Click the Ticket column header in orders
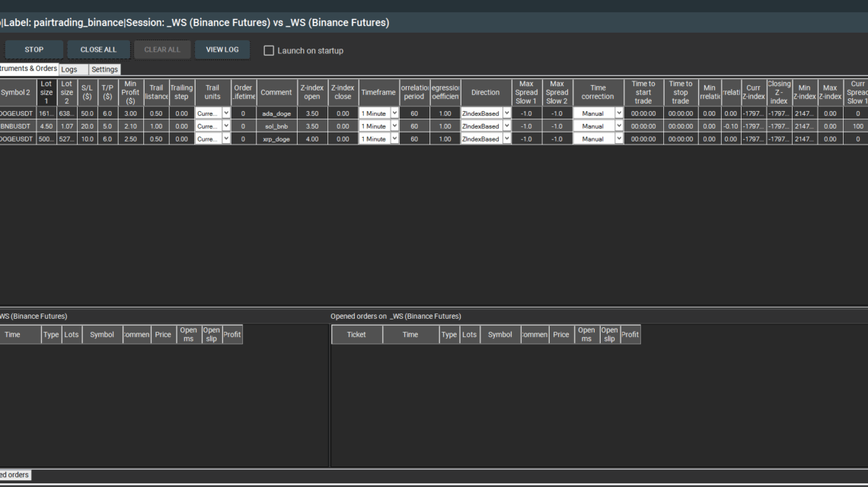Screen dimensions: 868x487 (356, 335)
